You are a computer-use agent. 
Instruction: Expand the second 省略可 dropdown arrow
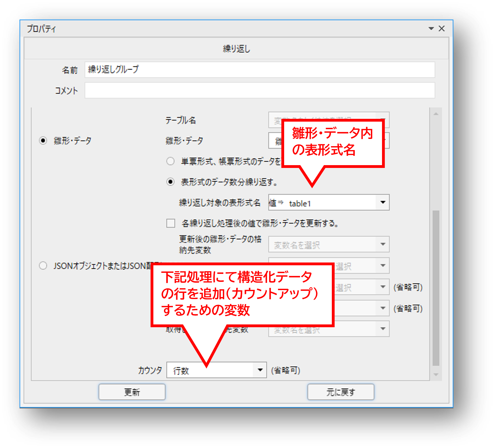(x=383, y=308)
